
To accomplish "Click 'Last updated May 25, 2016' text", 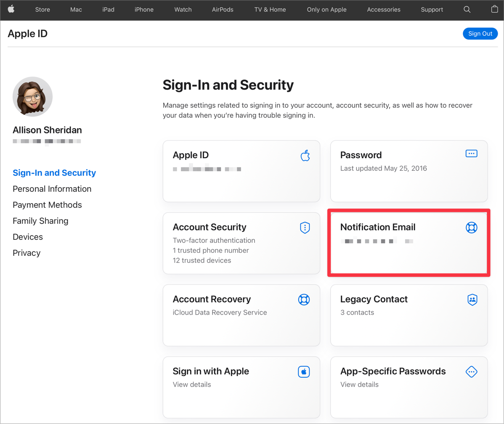I will pyautogui.click(x=383, y=168).
